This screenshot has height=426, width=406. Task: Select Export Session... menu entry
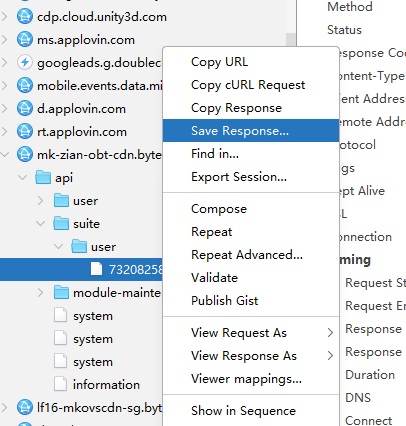point(239,177)
